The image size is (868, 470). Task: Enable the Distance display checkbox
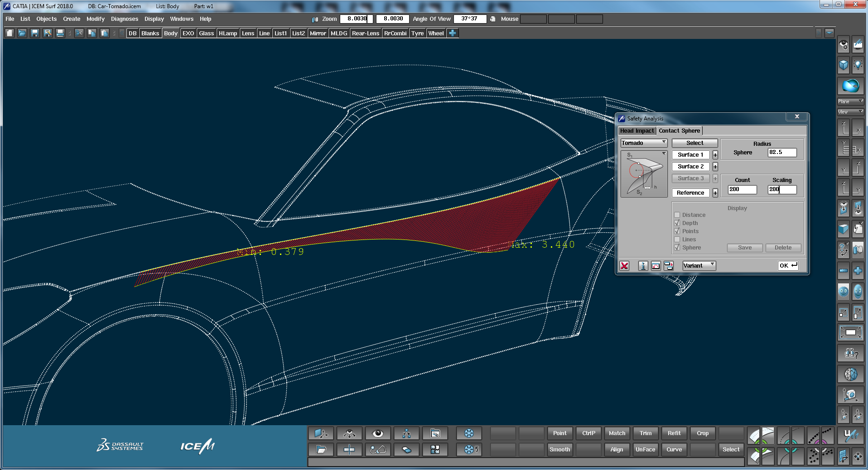[x=677, y=215]
